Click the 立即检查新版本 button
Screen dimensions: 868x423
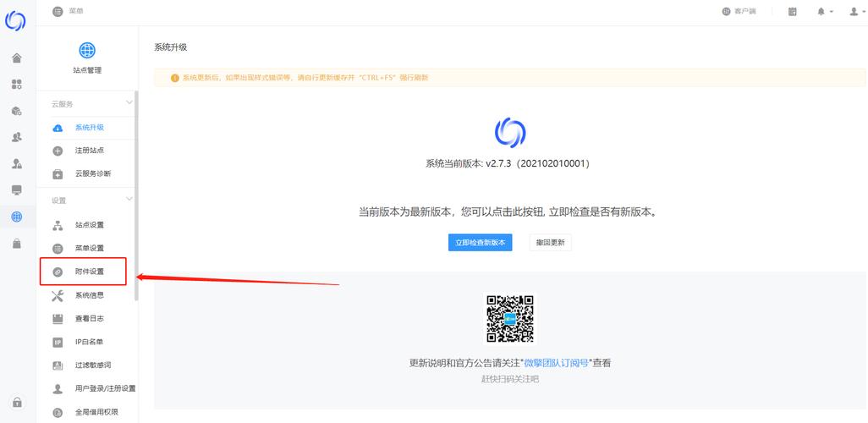coord(480,243)
